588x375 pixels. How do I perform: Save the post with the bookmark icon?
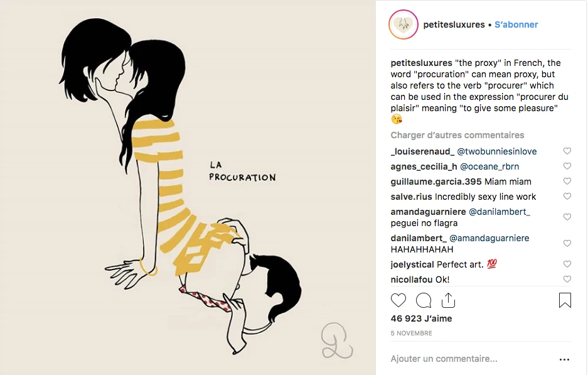565,300
